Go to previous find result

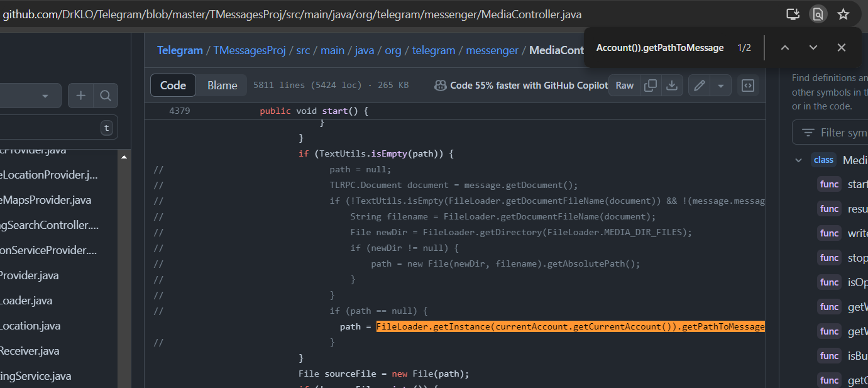click(784, 48)
